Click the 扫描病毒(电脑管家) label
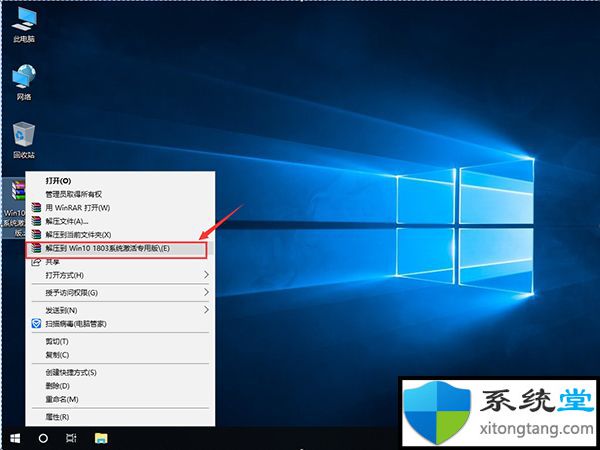600x450 pixels. click(x=76, y=324)
